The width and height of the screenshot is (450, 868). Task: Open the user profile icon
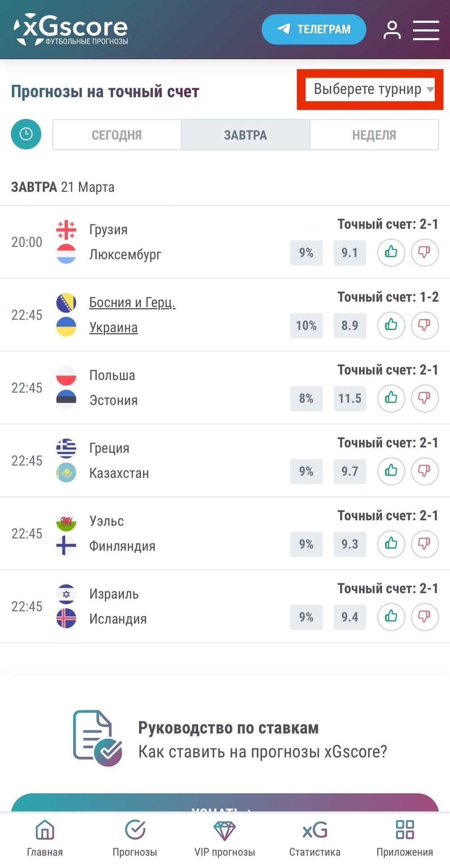pos(392,30)
